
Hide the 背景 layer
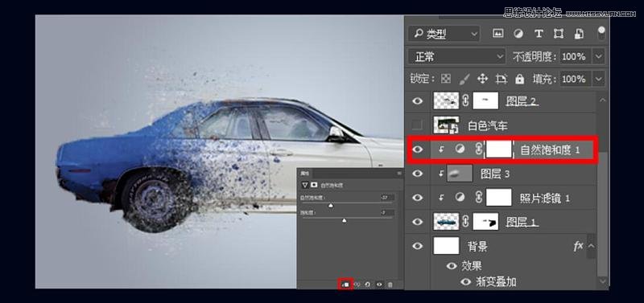click(x=417, y=246)
